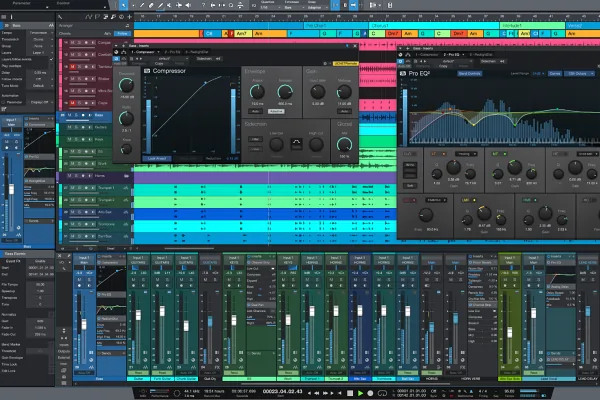Adjust the Compressor Release knob
Image resolution: width=600 pixels, height=400 pixels.
pyautogui.click(x=285, y=92)
